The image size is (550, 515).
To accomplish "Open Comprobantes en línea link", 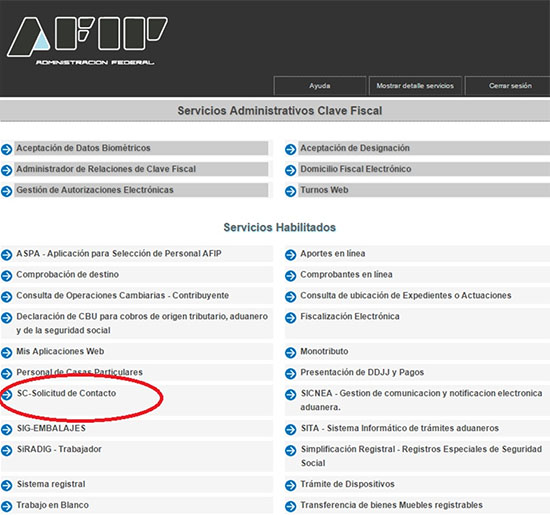I will click(x=346, y=274).
